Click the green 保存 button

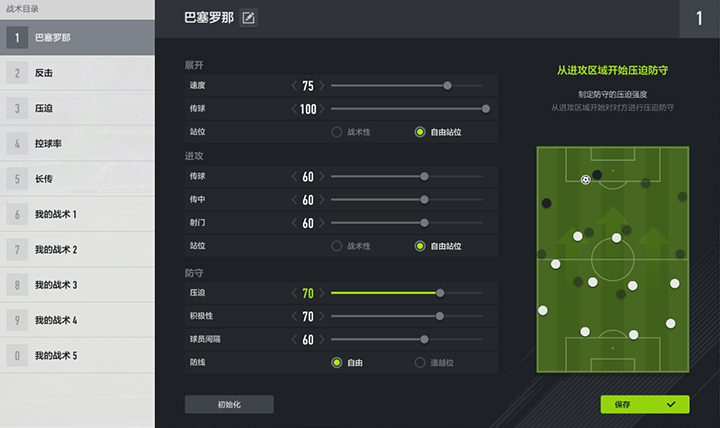645,405
